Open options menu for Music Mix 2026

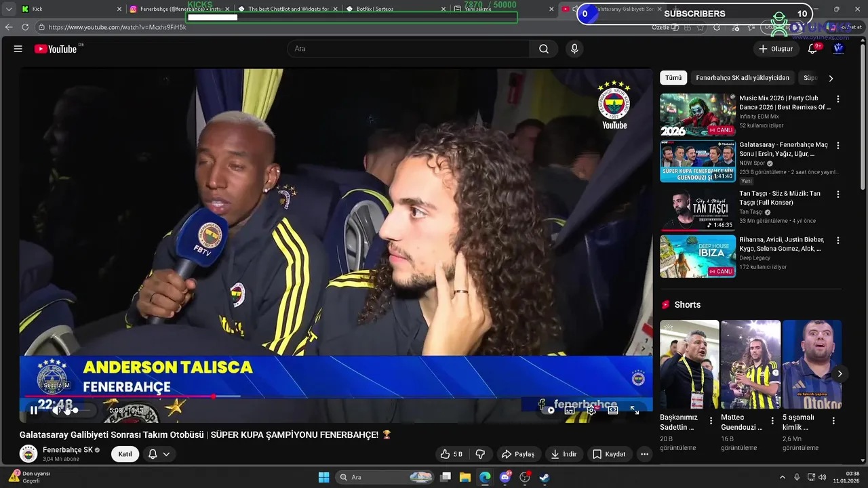tap(837, 99)
